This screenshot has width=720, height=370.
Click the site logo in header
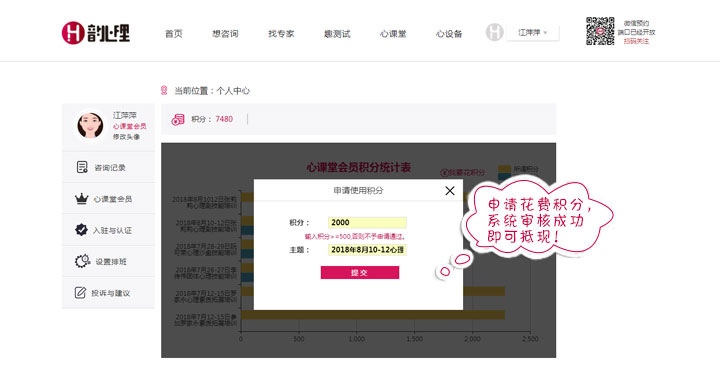[x=96, y=33]
